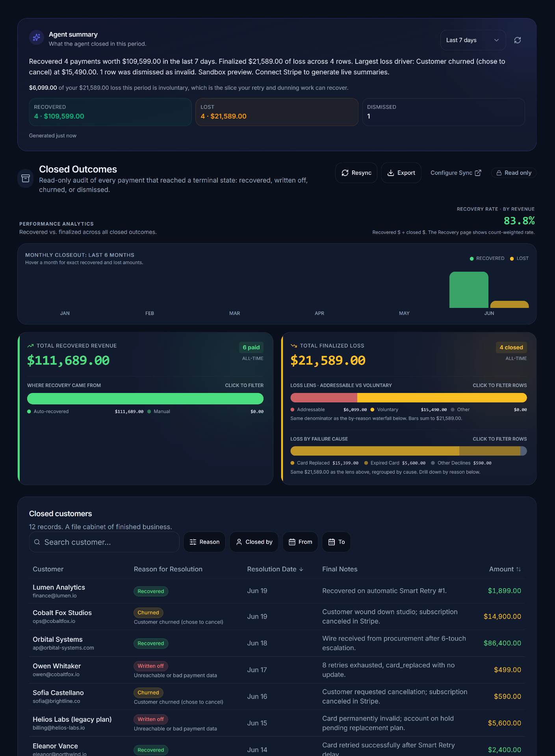Open the Configure Sync link

coord(456,173)
